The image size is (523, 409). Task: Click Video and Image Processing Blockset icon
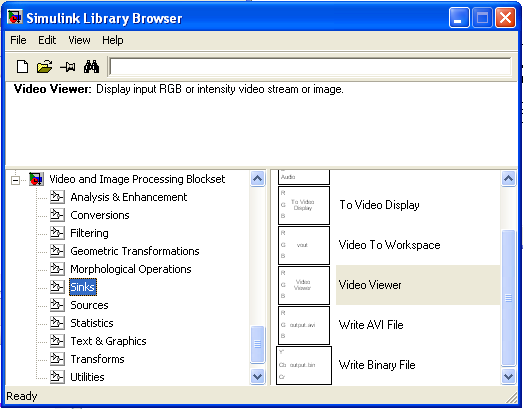(x=36, y=179)
